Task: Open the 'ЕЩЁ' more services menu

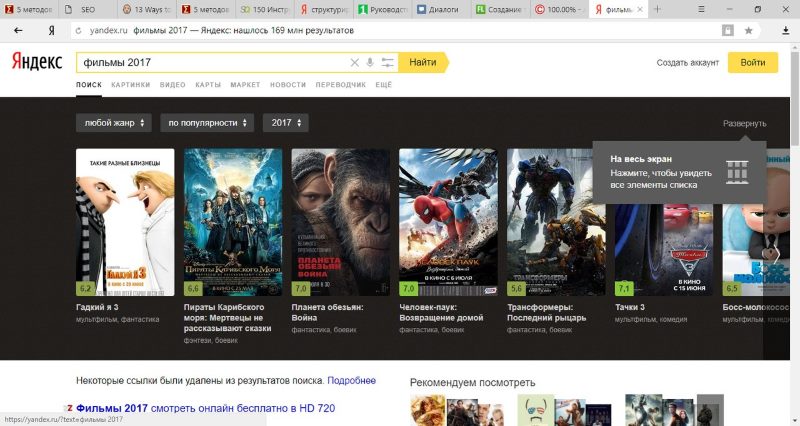Action: coord(384,85)
